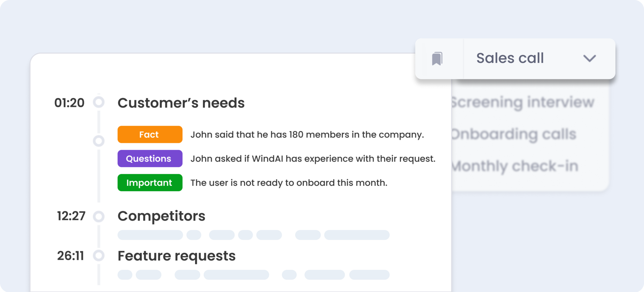Open the Feature requests section heading
This screenshot has width=644, height=292.
pos(176,256)
